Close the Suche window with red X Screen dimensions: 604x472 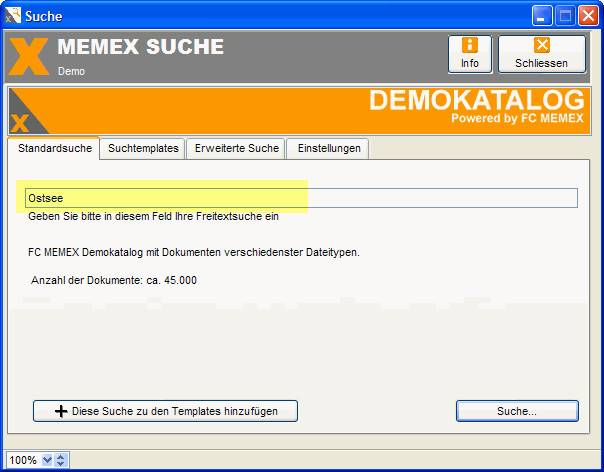[588, 15]
